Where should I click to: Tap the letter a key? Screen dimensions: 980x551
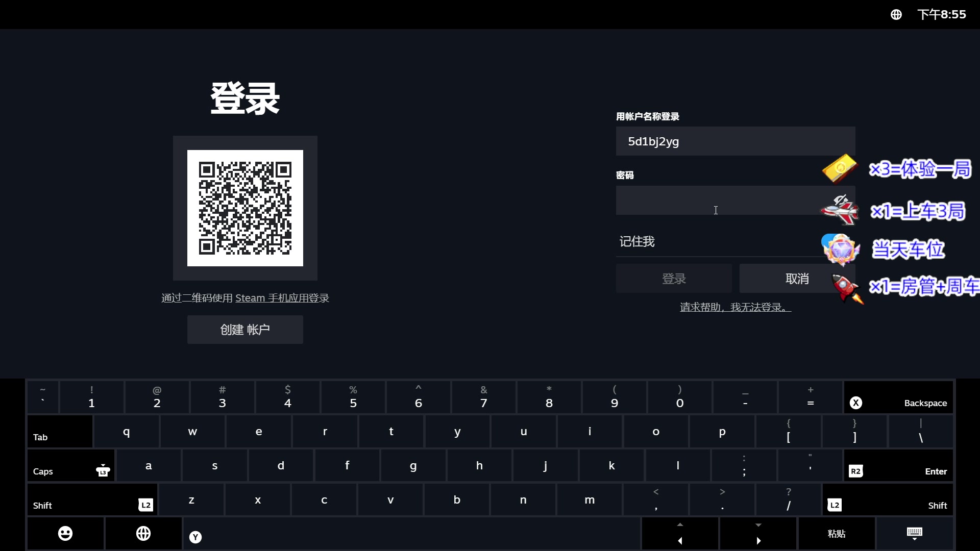pos(149,465)
